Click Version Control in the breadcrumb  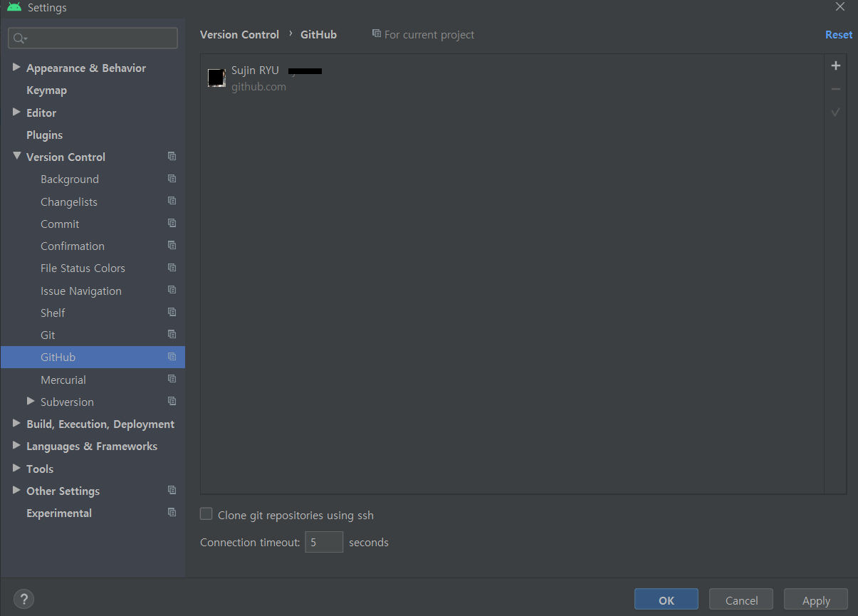(239, 35)
